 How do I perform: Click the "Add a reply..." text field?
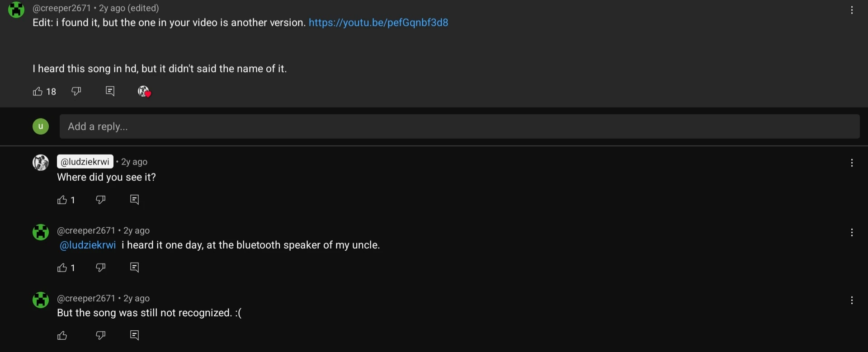pos(459,127)
